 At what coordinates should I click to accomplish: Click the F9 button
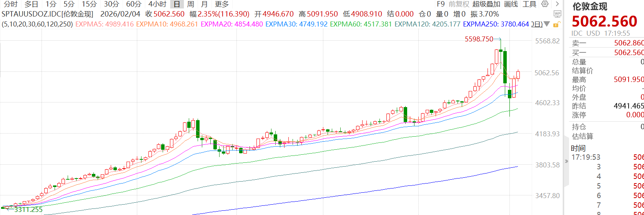(x=441, y=4)
